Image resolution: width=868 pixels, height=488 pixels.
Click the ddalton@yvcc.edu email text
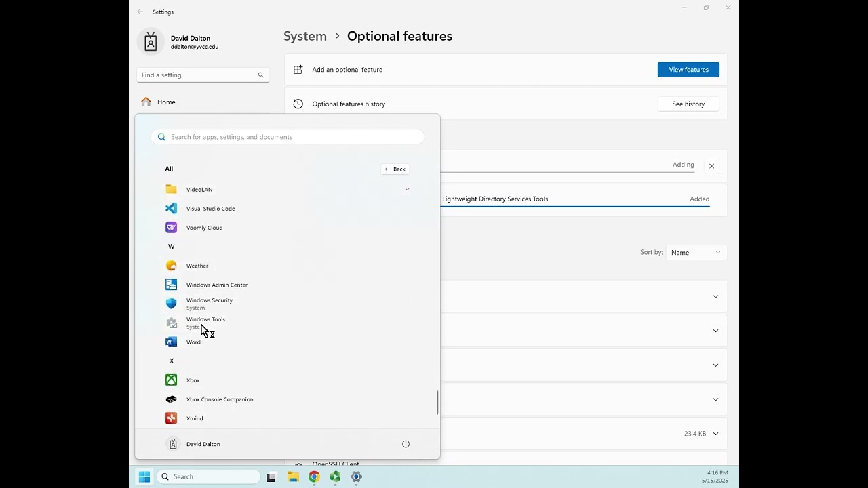coord(195,47)
